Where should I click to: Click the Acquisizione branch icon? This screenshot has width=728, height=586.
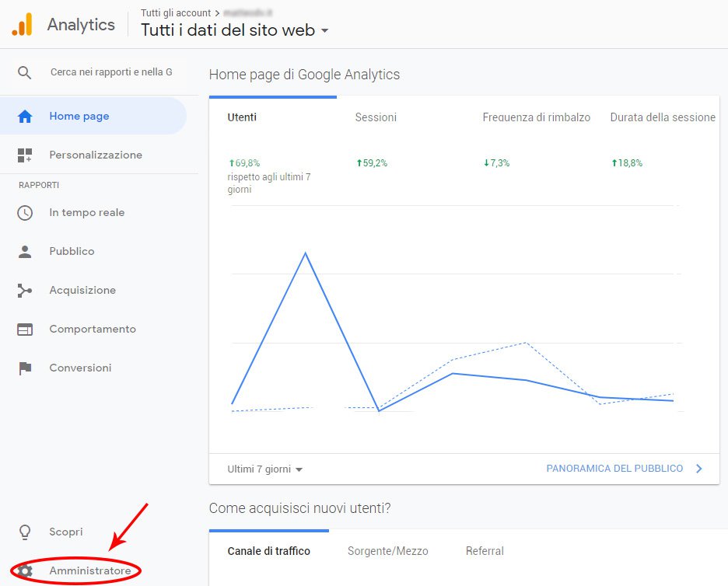25,291
